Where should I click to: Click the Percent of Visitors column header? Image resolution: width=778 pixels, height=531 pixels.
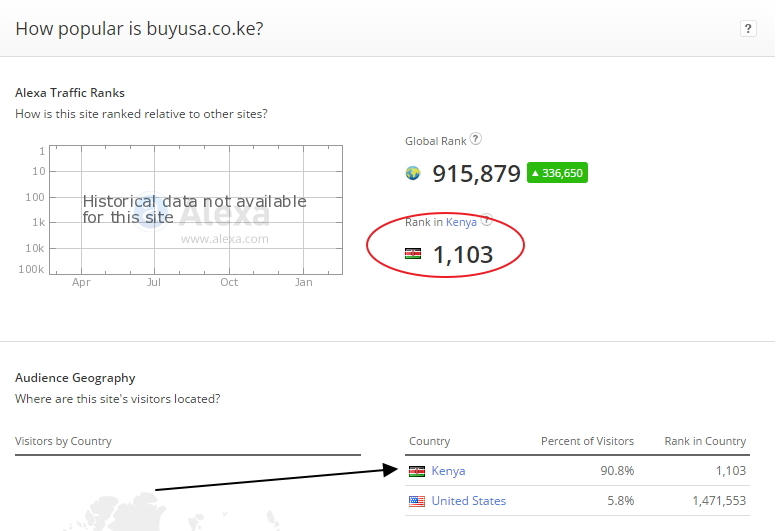587,441
